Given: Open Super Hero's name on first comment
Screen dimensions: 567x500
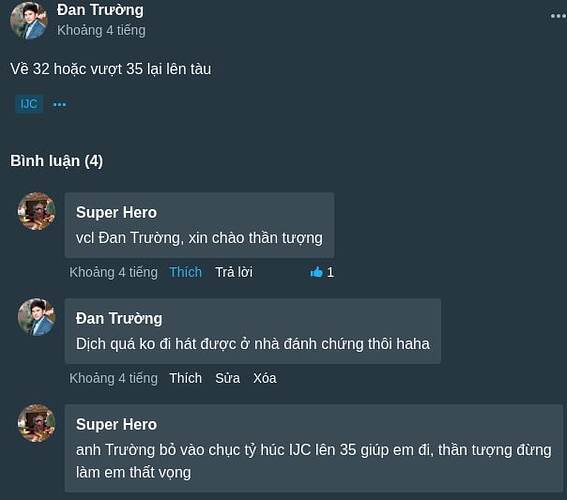Looking at the screenshot, I should (x=116, y=212).
